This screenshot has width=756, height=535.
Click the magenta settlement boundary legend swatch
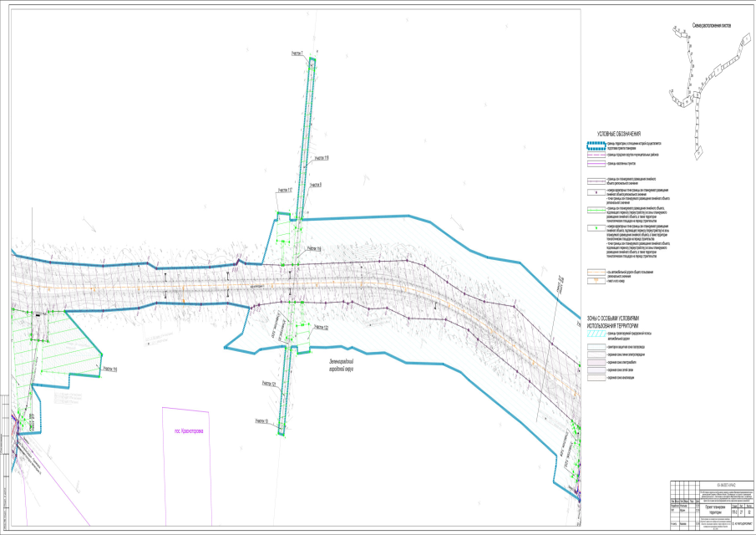coord(595,164)
